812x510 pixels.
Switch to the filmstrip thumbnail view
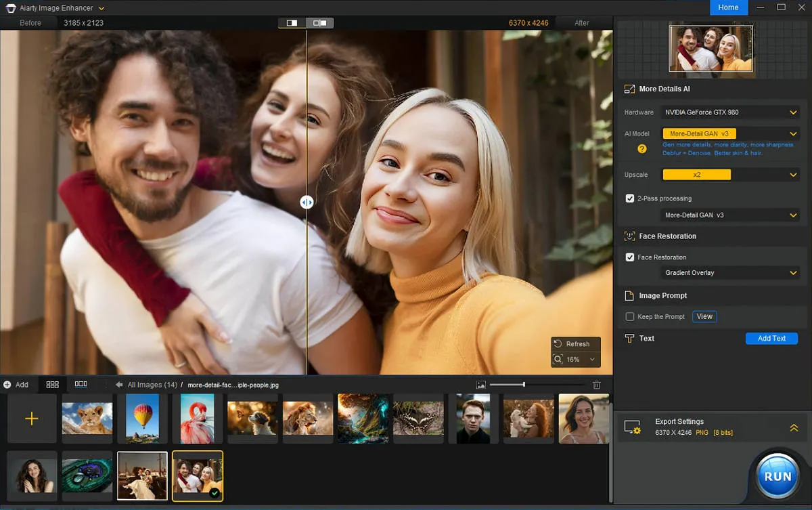(81, 384)
